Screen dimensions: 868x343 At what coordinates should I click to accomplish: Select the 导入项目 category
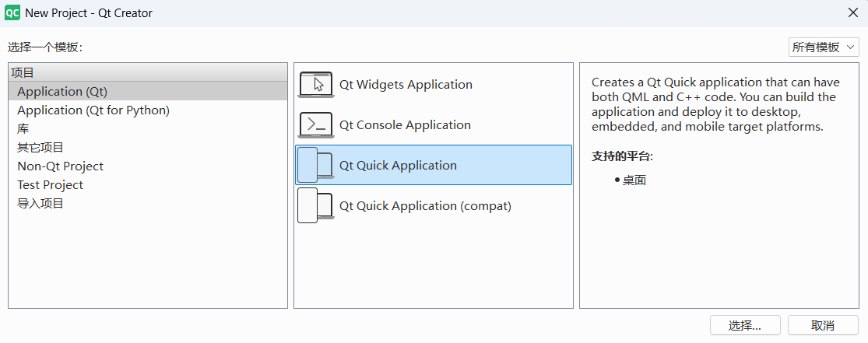point(40,204)
